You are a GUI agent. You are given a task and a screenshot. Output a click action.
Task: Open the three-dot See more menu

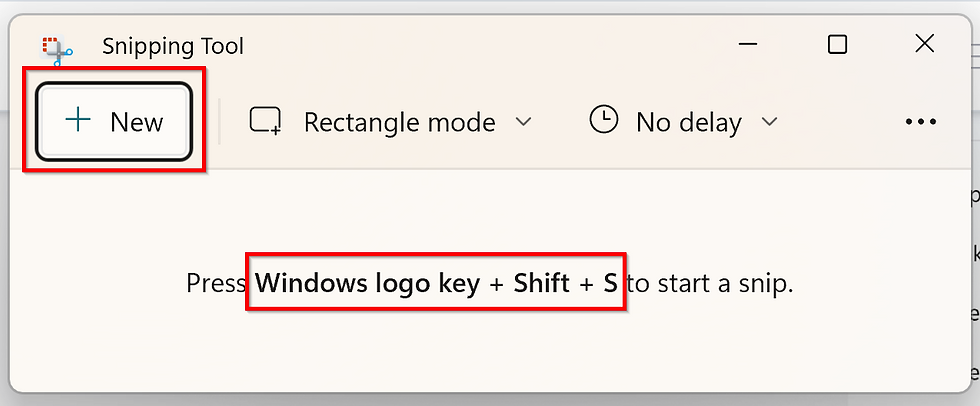(921, 122)
